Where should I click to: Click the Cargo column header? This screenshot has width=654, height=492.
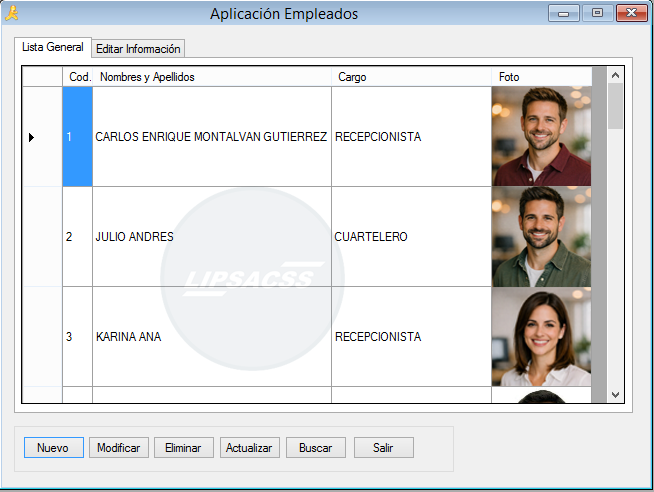click(x=411, y=77)
